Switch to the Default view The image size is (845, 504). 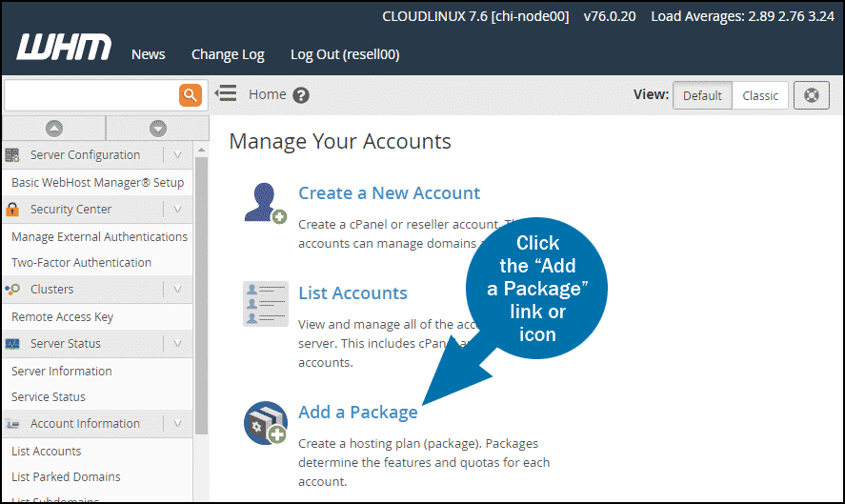click(x=702, y=95)
